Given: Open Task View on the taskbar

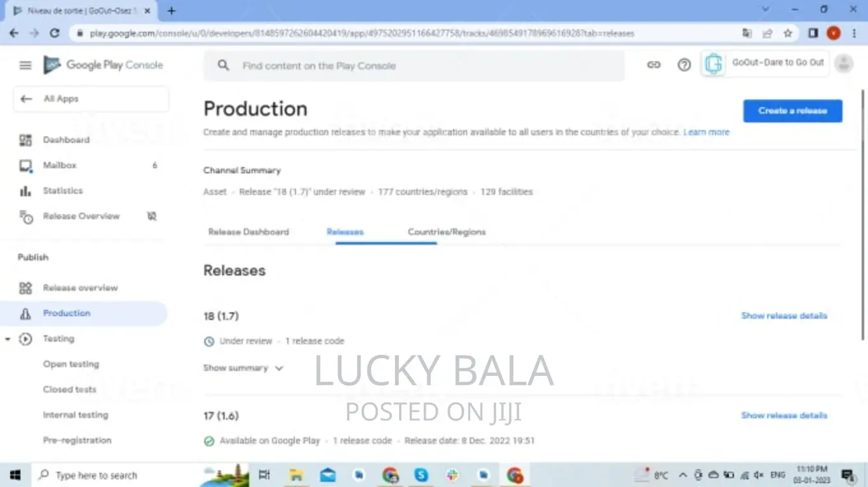Looking at the screenshot, I should [264, 475].
